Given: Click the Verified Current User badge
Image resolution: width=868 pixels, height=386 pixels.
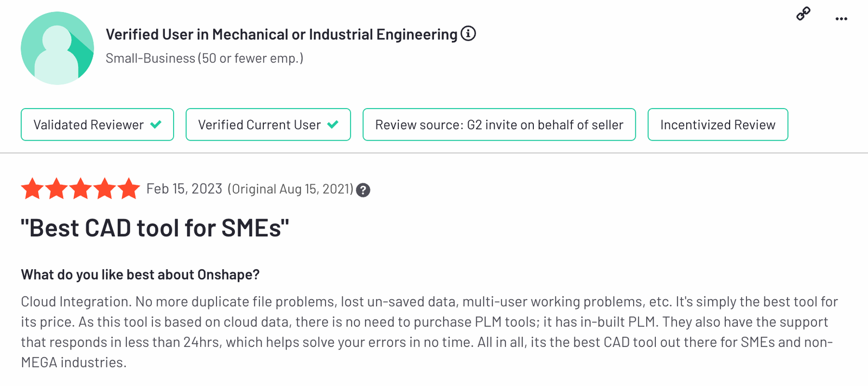Looking at the screenshot, I should [x=268, y=125].
